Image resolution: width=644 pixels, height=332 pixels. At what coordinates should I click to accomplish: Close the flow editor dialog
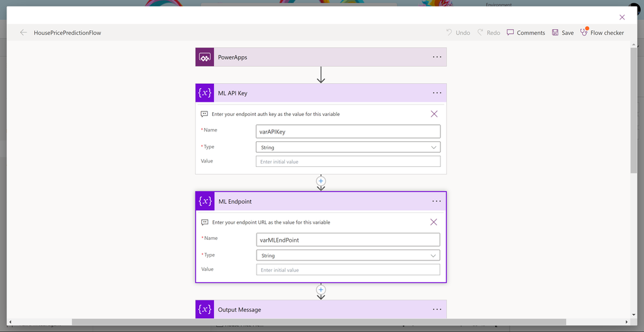point(622,17)
